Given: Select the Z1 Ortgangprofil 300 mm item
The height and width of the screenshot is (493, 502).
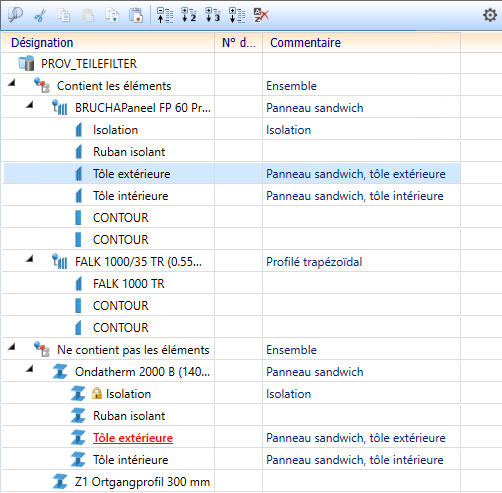Looking at the screenshot, I should (x=142, y=482).
